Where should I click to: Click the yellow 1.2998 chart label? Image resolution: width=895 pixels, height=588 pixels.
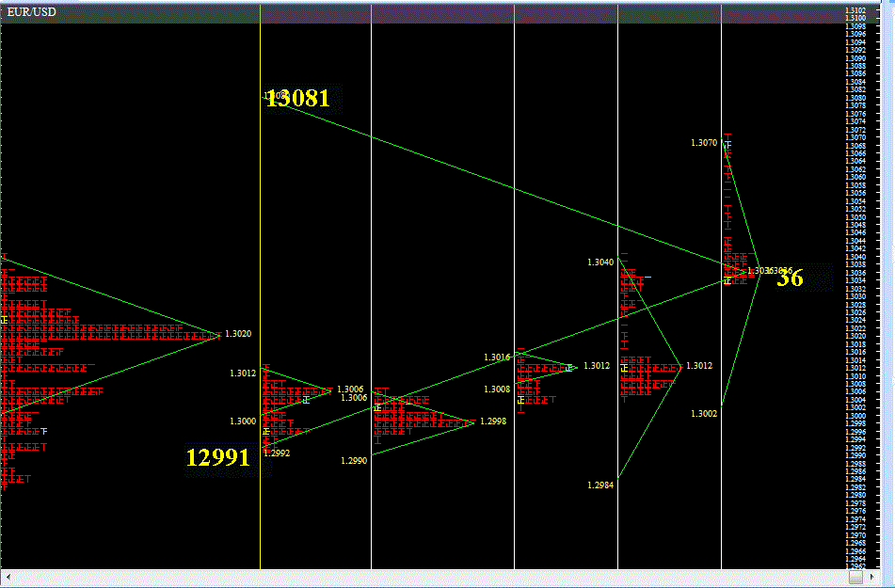493,421
